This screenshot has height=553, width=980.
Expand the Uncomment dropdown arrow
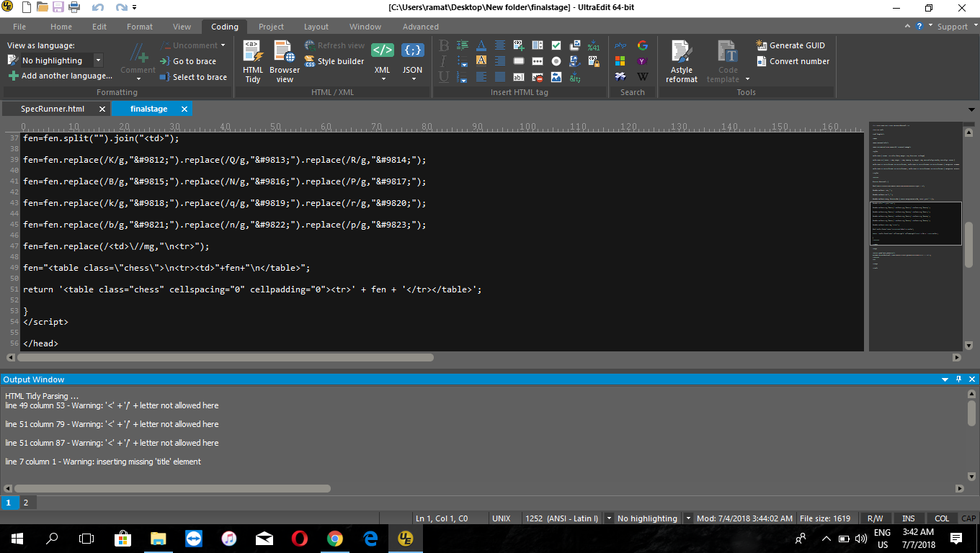pyautogui.click(x=223, y=45)
